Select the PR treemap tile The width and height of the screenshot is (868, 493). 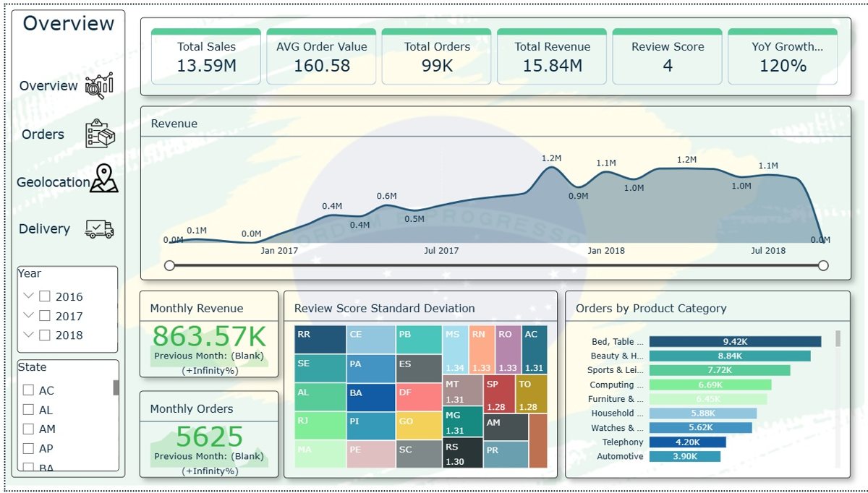coord(506,455)
